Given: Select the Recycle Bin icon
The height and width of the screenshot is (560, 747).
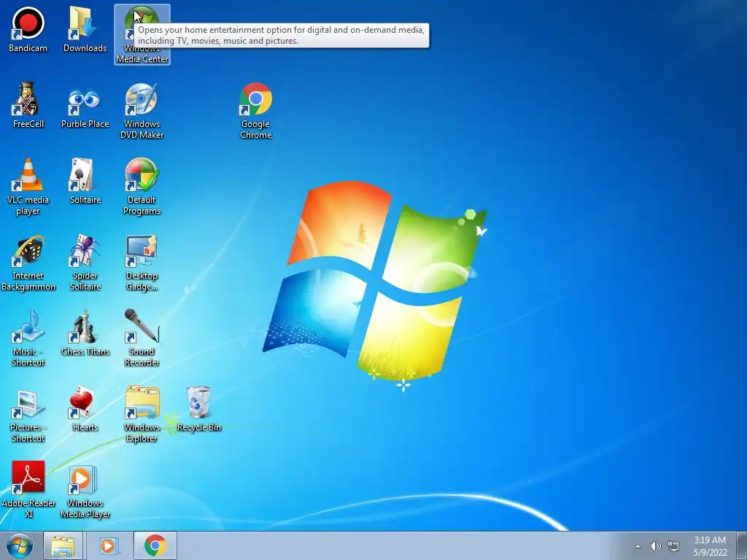Looking at the screenshot, I should click(198, 408).
